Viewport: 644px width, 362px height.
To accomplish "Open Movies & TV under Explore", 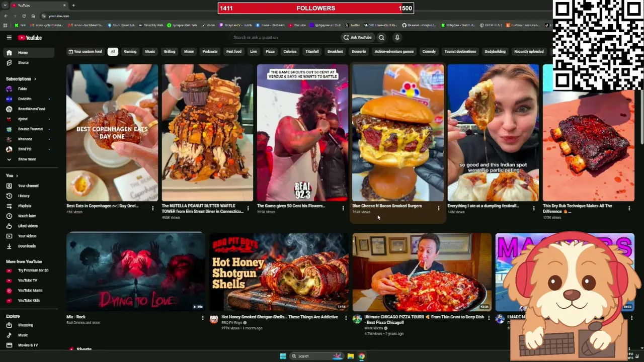I will tap(28, 345).
